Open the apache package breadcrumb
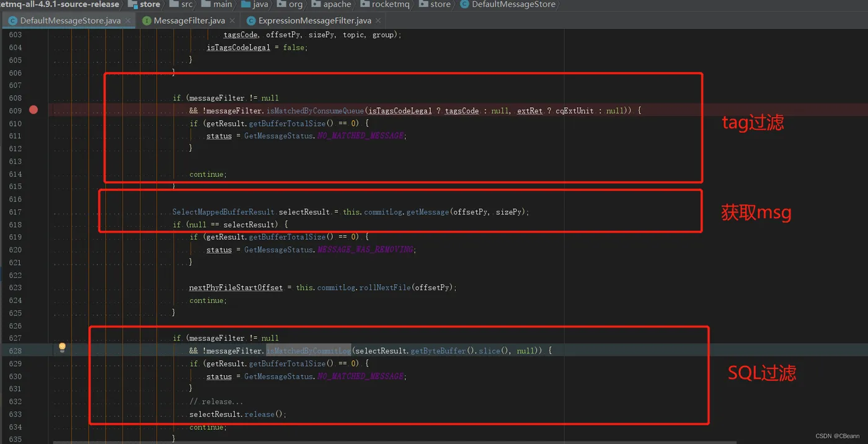868x444 pixels. [x=330, y=4]
